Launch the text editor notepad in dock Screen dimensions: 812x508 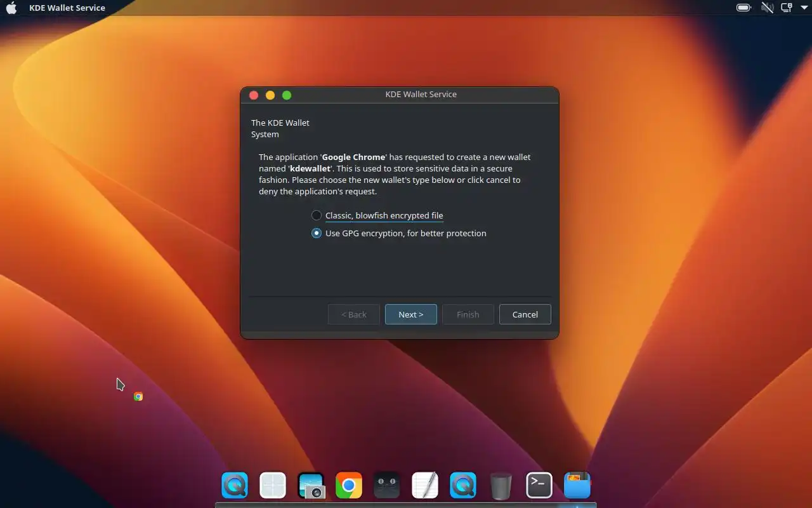(x=425, y=486)
